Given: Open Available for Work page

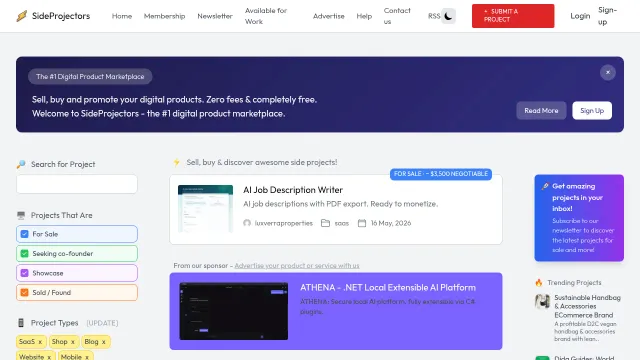Looking at the screenshot, I should [x=266, y=16].
